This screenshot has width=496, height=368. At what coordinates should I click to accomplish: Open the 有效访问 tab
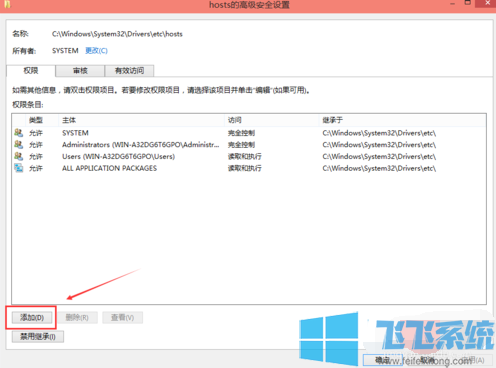coord(129,70)
